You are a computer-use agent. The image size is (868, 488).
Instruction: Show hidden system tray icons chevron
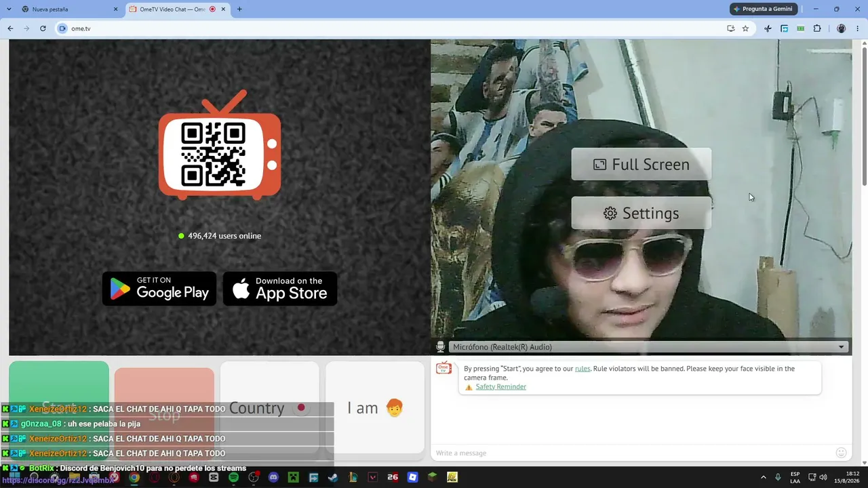click(x=763, y=477)
